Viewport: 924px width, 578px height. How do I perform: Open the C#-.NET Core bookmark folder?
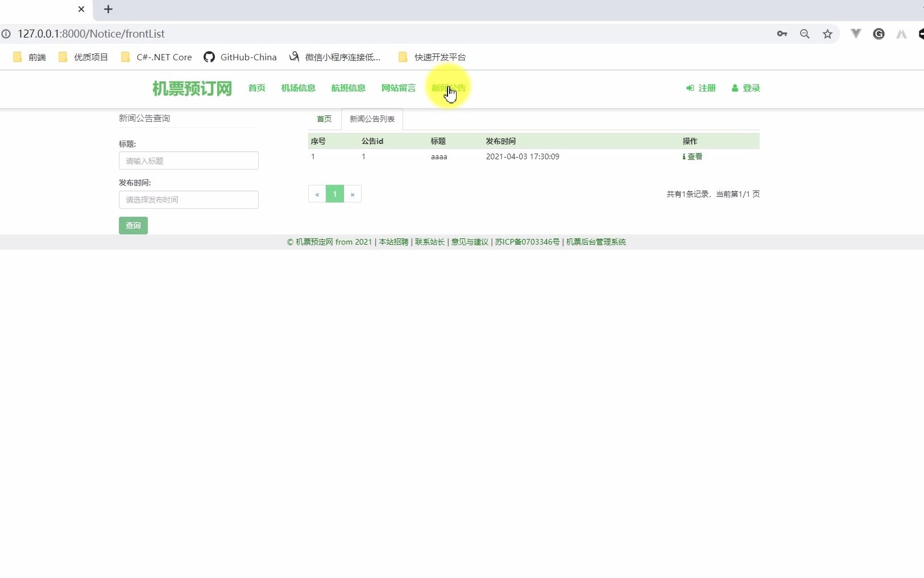pyautogui.click(x=156, y=57)
